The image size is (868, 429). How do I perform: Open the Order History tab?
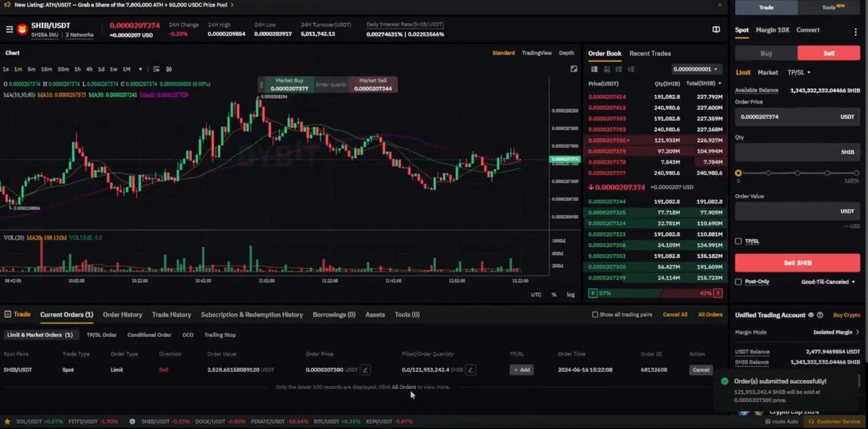coord(122,314)
